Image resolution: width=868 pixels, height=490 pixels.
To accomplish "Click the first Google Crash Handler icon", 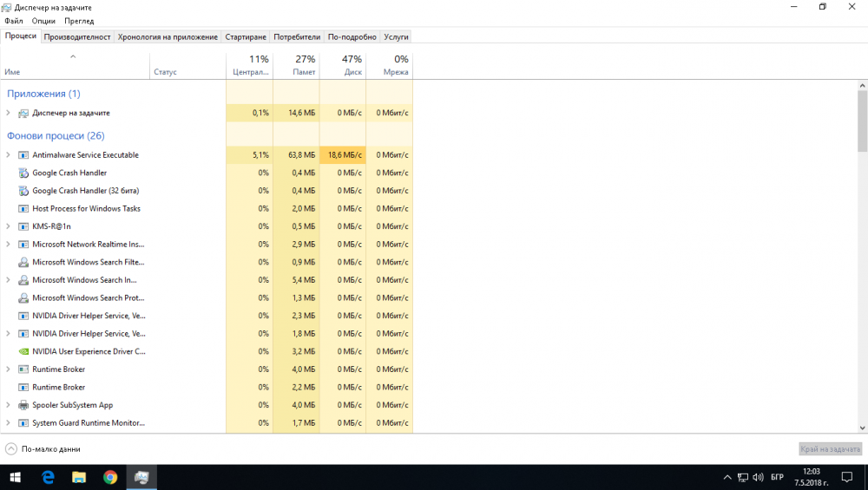I will pyautogui.click(x=23, y=173).
